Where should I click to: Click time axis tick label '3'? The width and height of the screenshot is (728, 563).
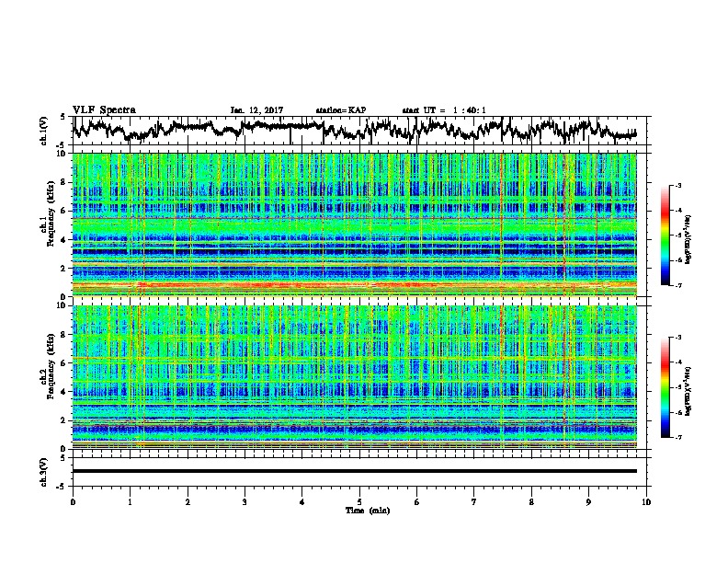click(x=245, y=502)
